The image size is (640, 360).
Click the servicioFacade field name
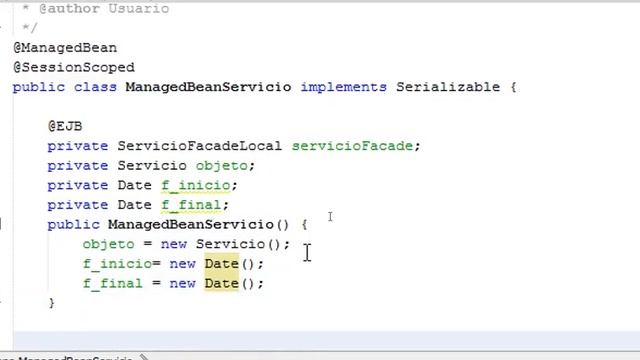click(x=352, y=146)
